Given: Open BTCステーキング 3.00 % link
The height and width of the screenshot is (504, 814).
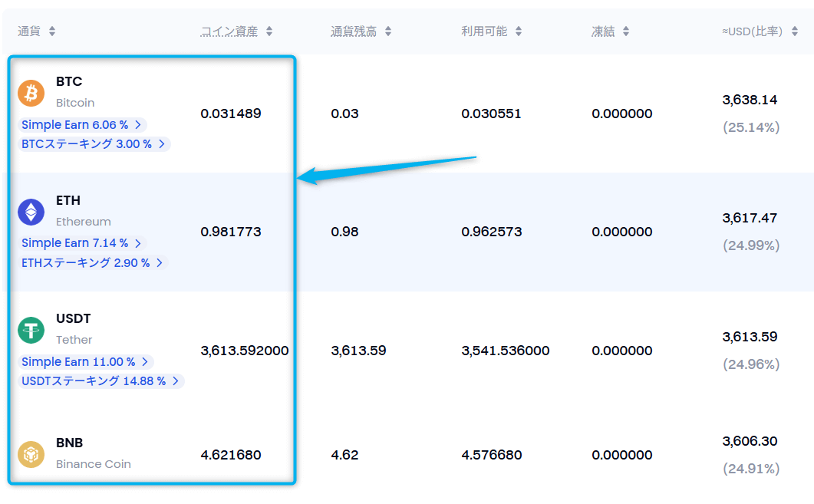Looking at the screenshot, I should (x=94, y=143).
